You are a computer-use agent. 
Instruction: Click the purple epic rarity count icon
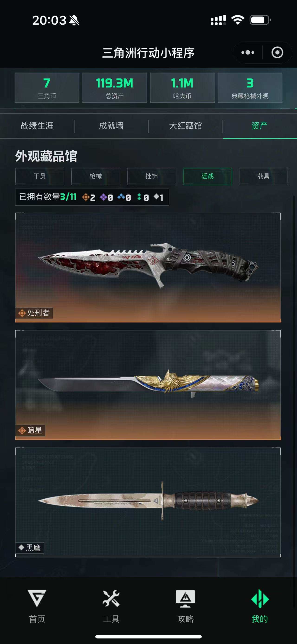pos(103,197)
